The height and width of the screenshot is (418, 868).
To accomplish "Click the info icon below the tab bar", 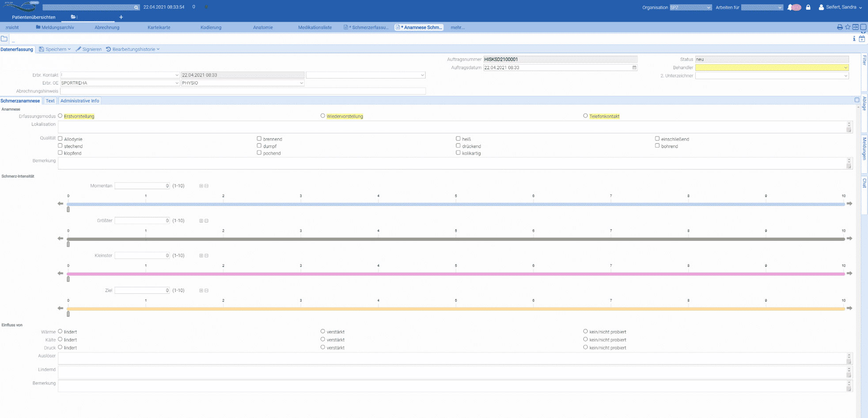I will (854, 39).
